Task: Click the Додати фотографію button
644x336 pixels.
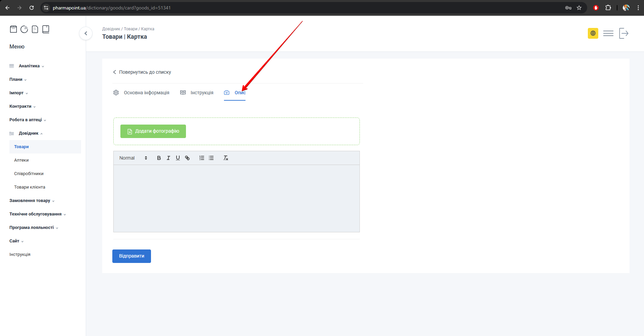Action: point(153,131)
